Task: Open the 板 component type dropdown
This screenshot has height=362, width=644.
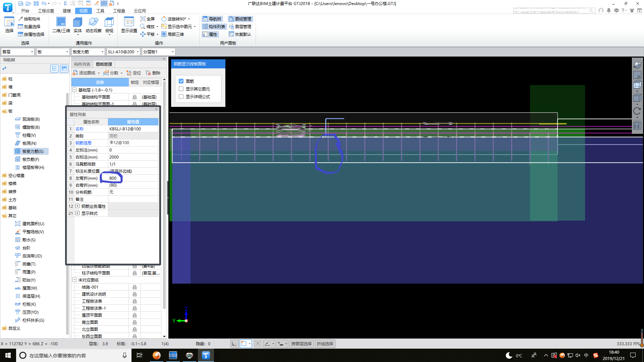Action: (53, 52)
